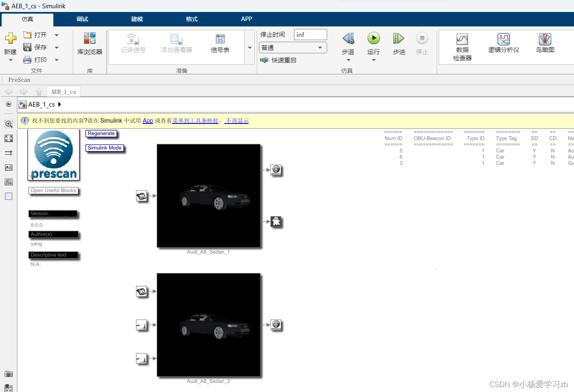Expand the breadcrumb arrow after AEB_1_cs

point(60,105)
